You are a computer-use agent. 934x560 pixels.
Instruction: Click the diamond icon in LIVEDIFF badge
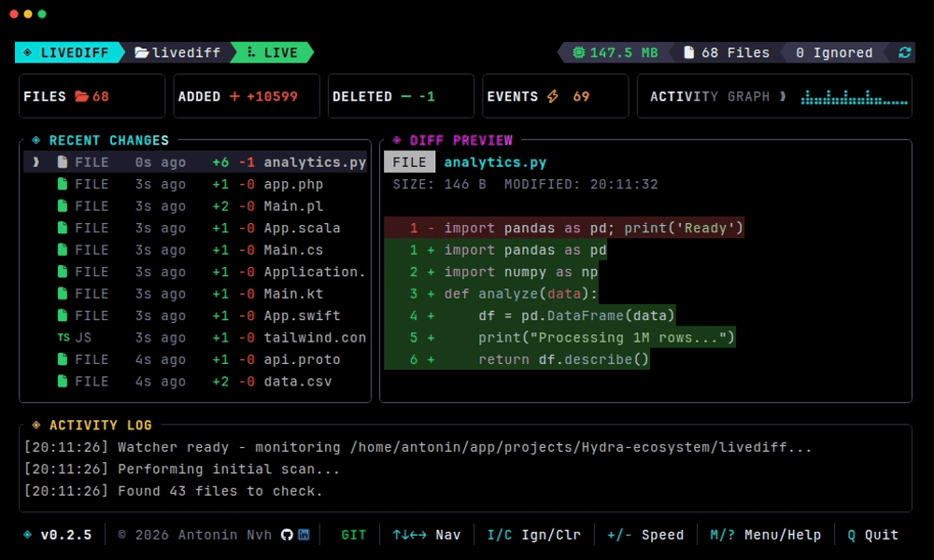coord(27,52)
